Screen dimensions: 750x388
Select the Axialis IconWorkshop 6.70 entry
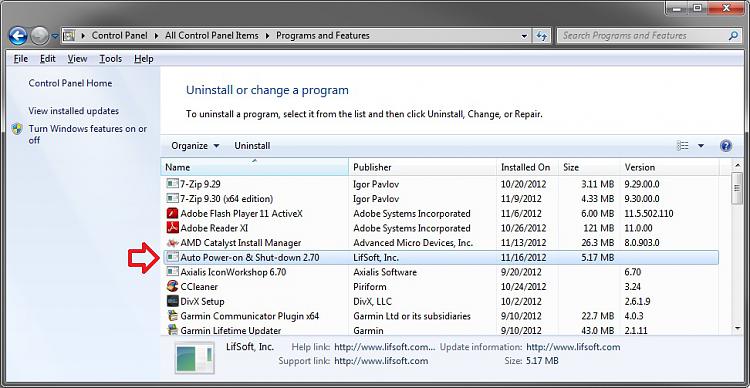[233, 272]
